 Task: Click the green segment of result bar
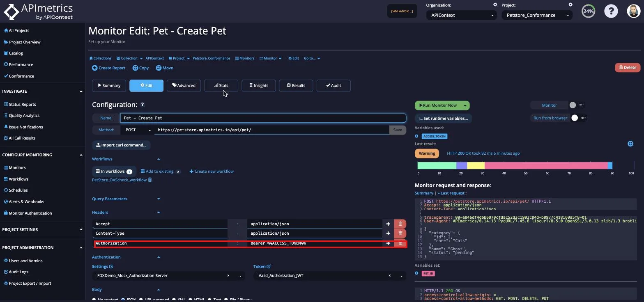click(437, 165)
